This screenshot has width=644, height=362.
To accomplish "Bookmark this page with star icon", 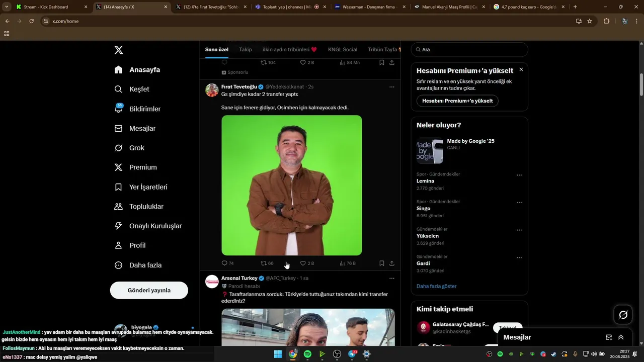I will tap(590, 21).
